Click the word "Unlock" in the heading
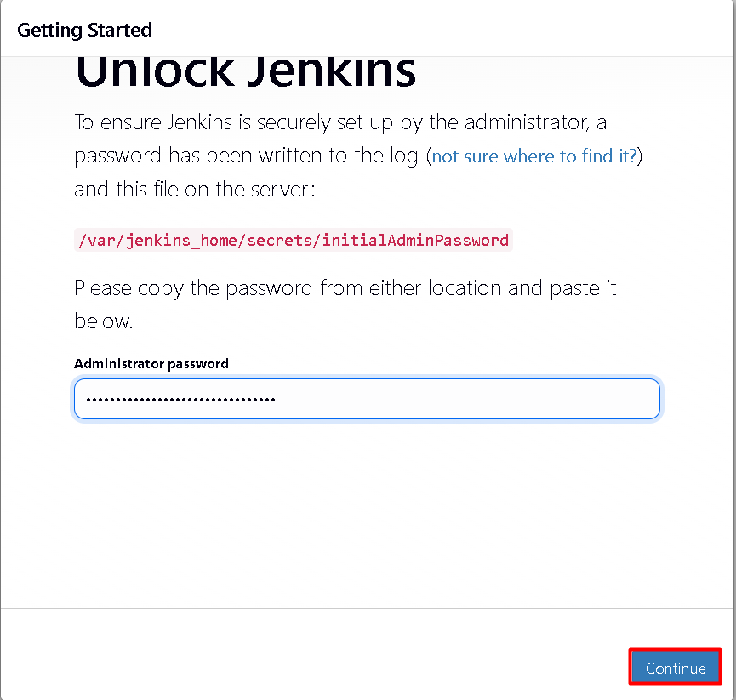This screenshot has height=700, width=736. click(x=151, y=70)
